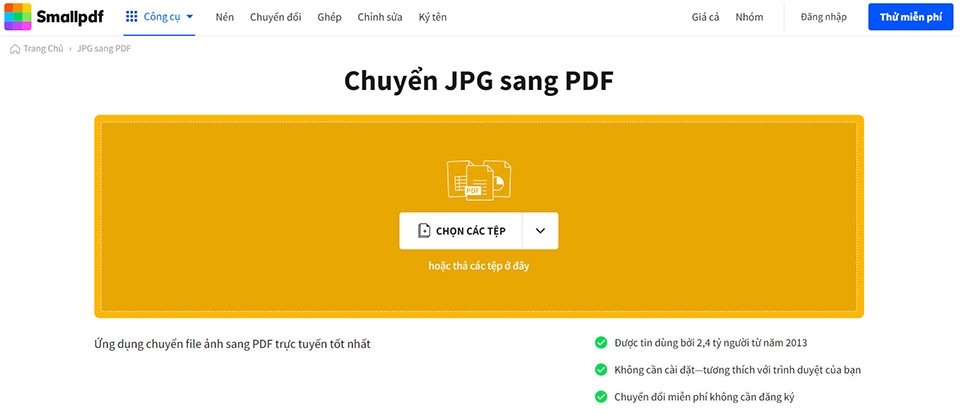Open the Nhóm link

coord(749,17)
